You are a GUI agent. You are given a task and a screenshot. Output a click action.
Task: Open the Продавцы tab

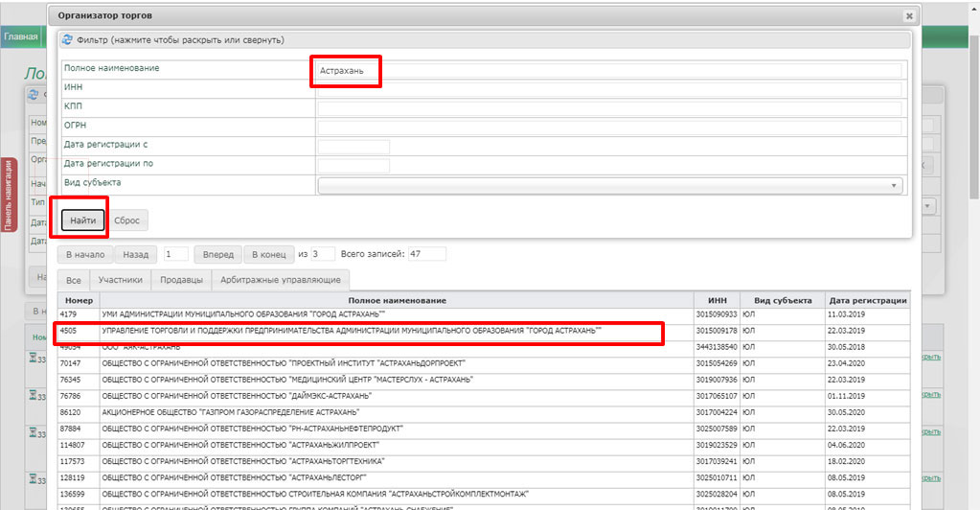(181, 280)
